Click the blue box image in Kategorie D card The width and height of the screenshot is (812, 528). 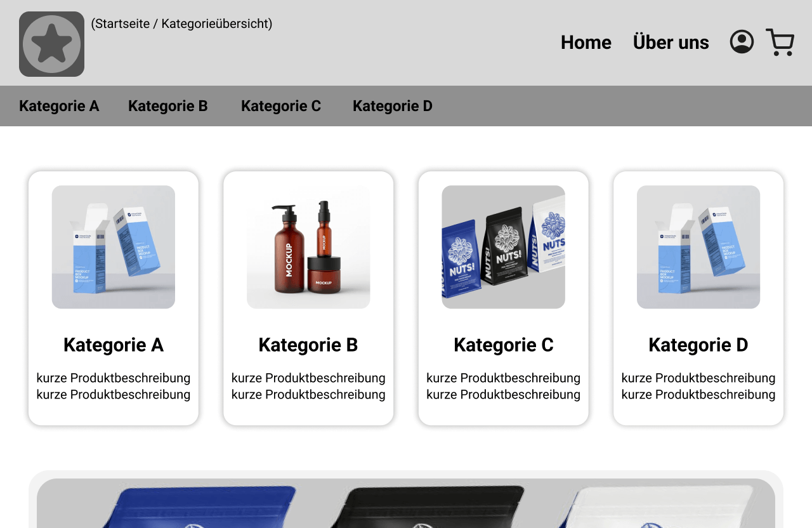point(698,247)
